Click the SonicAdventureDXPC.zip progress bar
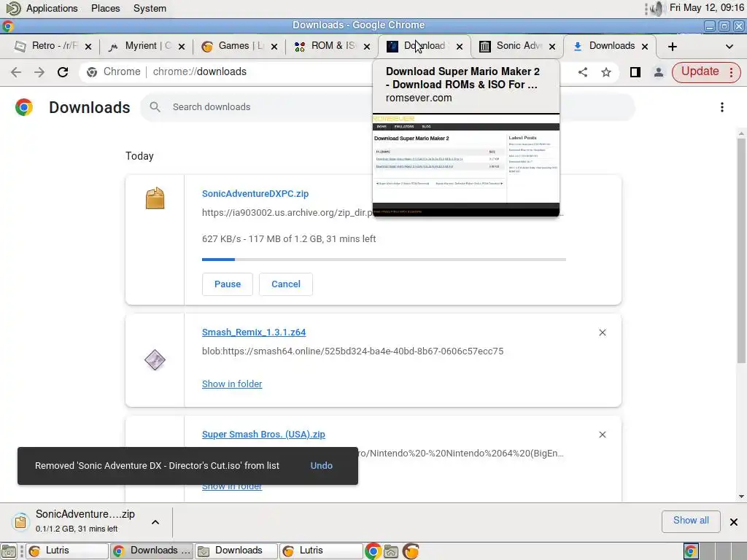 tap(384, 260)
